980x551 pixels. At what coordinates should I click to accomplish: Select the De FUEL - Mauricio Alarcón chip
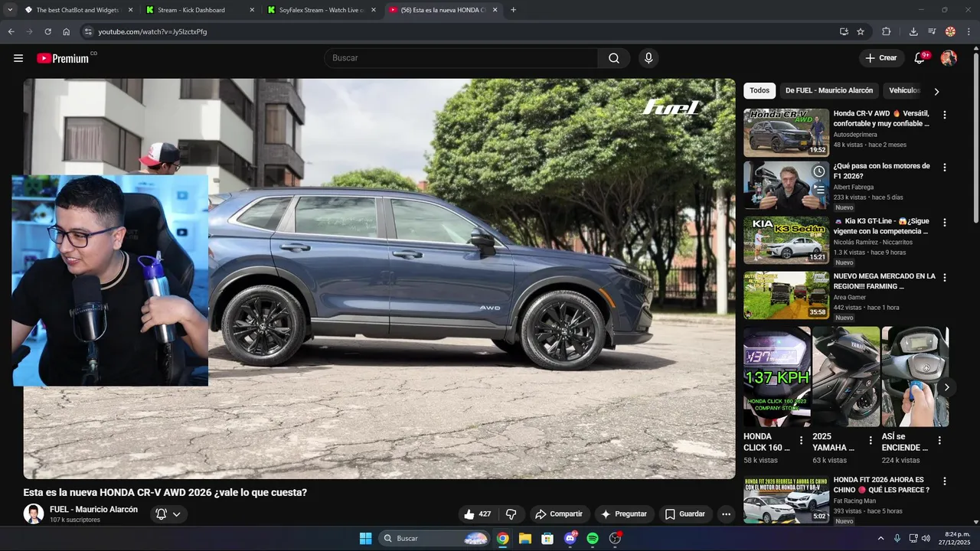[x=829, y=90]
